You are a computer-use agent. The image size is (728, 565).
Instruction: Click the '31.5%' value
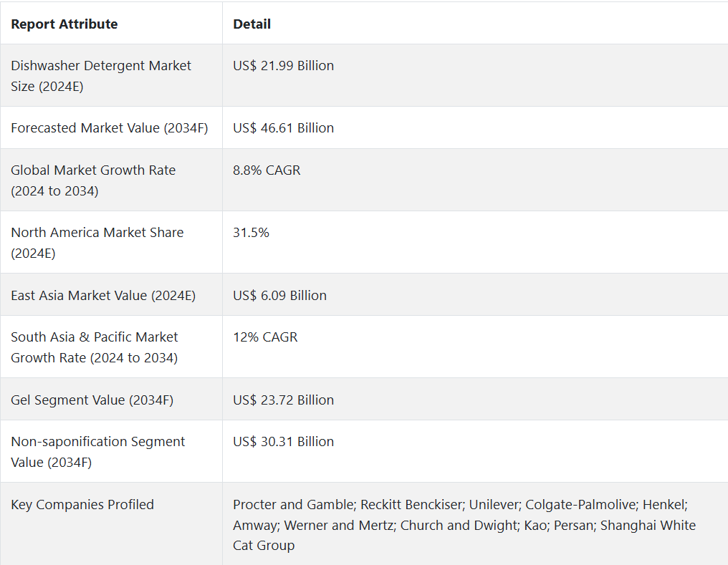[251, 232]
